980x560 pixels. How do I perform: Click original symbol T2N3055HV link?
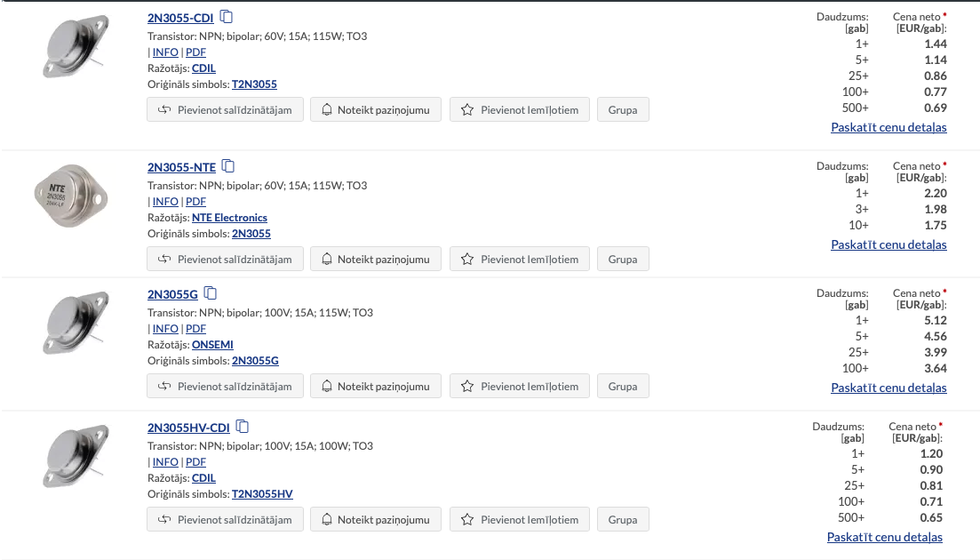tap(262, 494)
